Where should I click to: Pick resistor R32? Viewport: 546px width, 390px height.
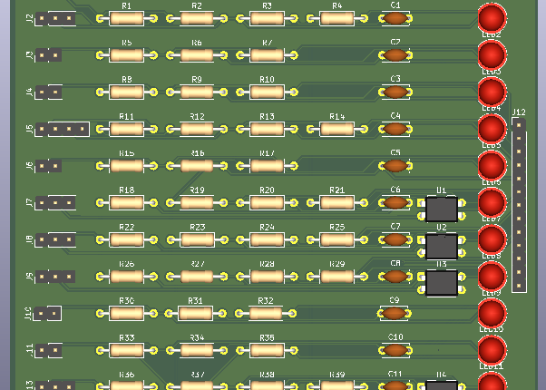[266, 314]
